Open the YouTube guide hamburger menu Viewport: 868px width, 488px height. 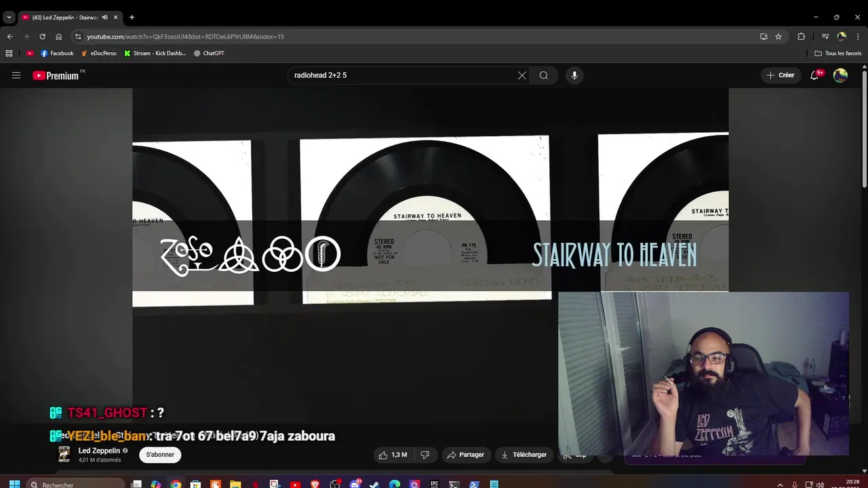(x=16, y=75)
